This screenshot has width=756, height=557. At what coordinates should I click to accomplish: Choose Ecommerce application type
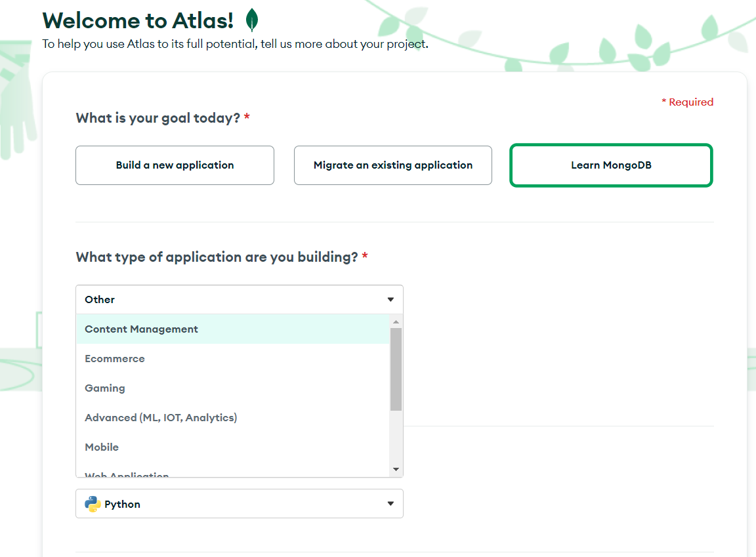click(x=233, y=358)
